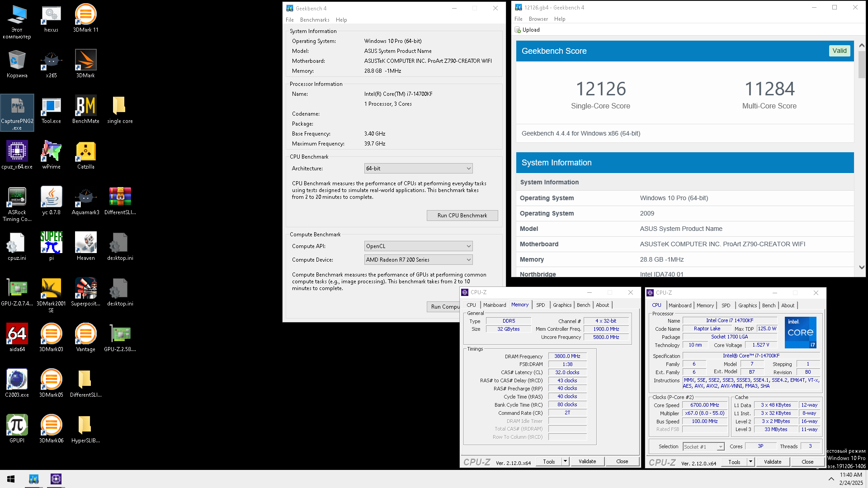
Task: Select the x265 desktop icon
Action: pyautogui.click(x=51, y=64)
